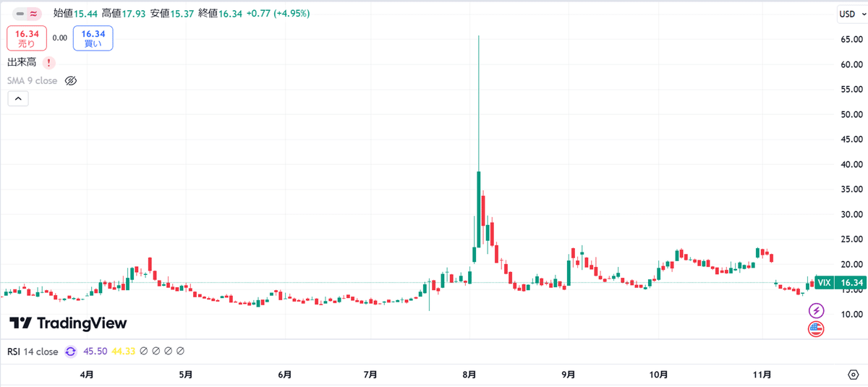
Task: Click the 10.00 price axis label
Action: [x=851, y=314]
